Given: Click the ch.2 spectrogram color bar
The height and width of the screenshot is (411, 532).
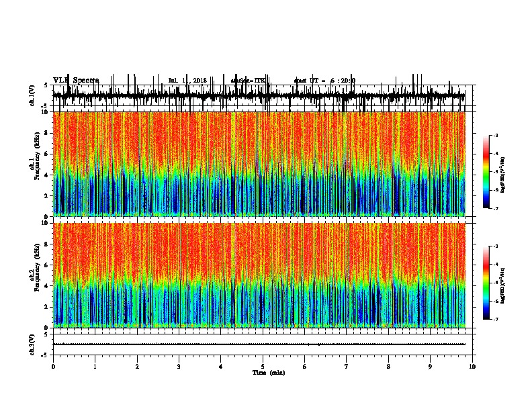Looking at the screenshot, I should (486, 283).
